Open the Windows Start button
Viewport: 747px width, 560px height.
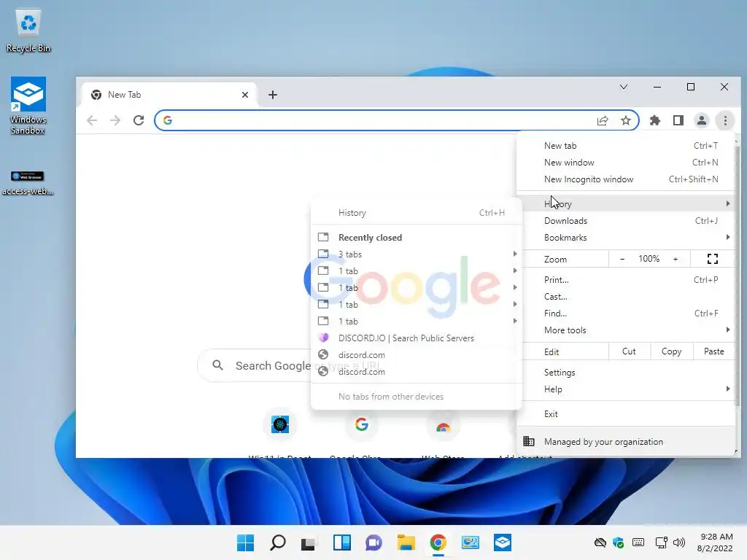click(x=245, y=542)
